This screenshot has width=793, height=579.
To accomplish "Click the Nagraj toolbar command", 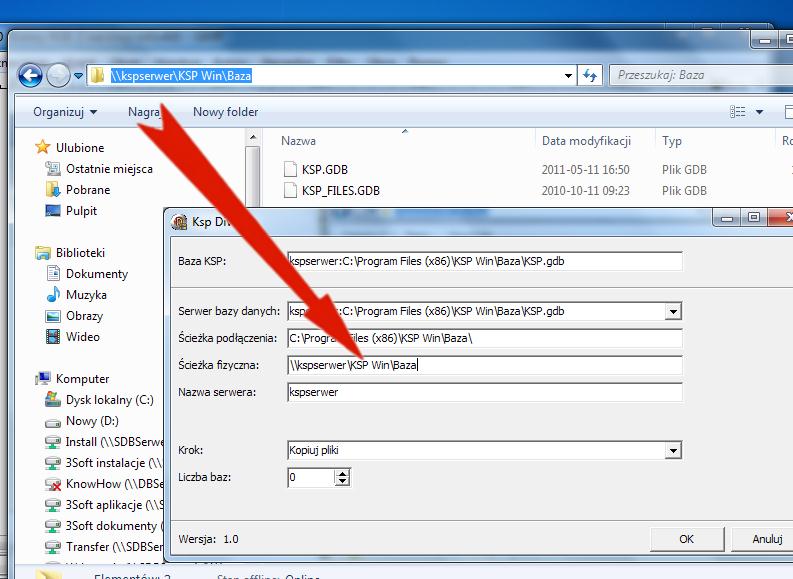I will [x=145, y=112].
